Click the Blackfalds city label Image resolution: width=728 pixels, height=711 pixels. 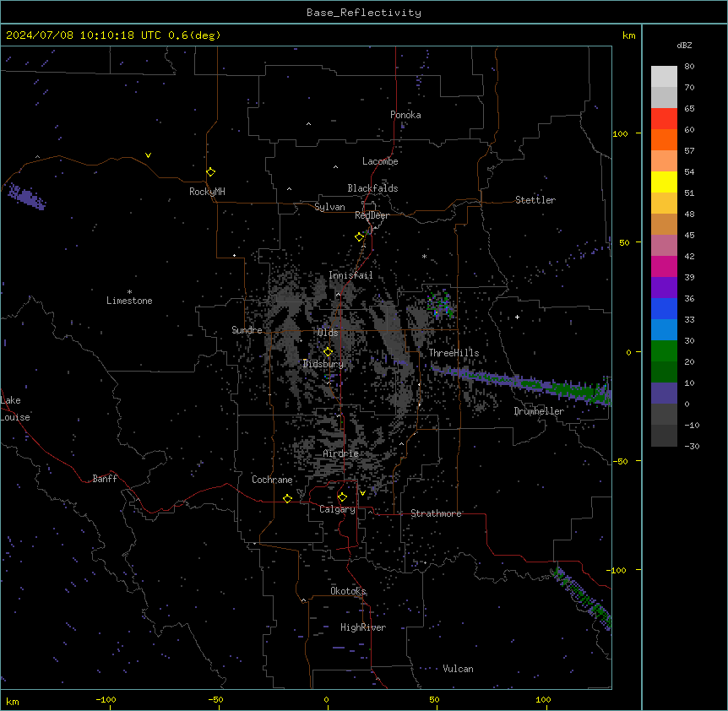(372, 188)
